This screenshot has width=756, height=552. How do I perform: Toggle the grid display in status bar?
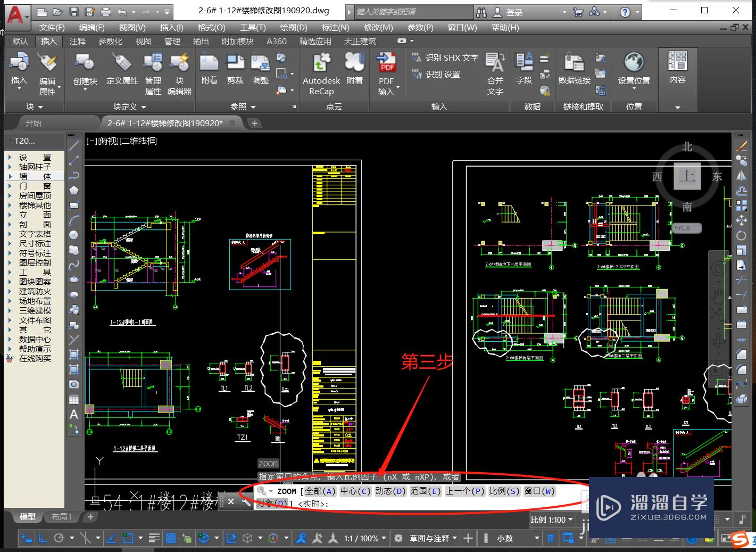(x=170, y=538)
